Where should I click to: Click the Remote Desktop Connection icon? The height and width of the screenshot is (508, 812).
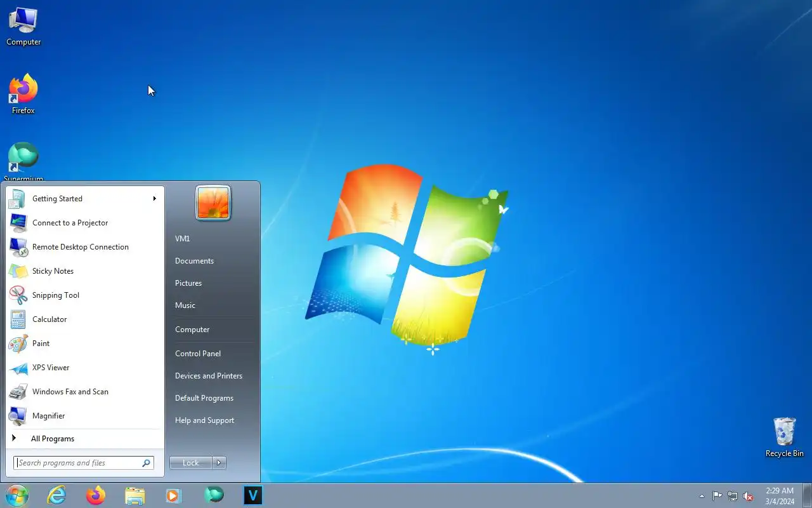(x=18, y=247)
